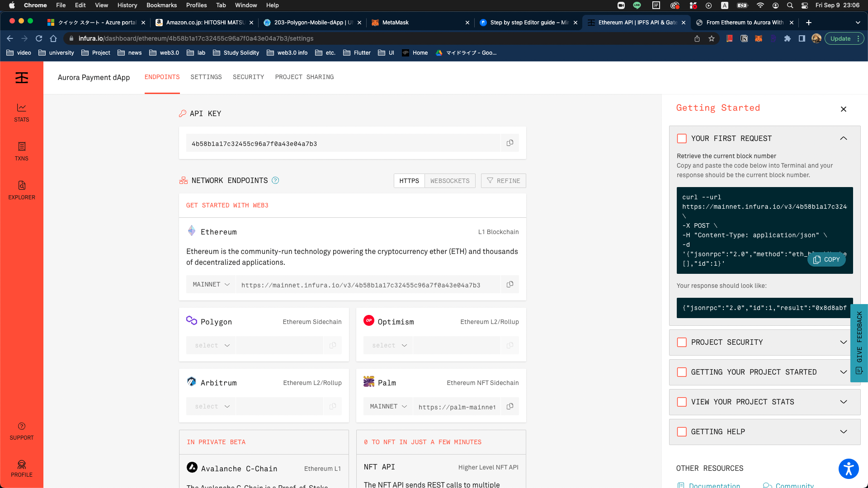Open the MetaMask fox extension icon
This screenshot has height=488, width=868.
pos(759,38)
